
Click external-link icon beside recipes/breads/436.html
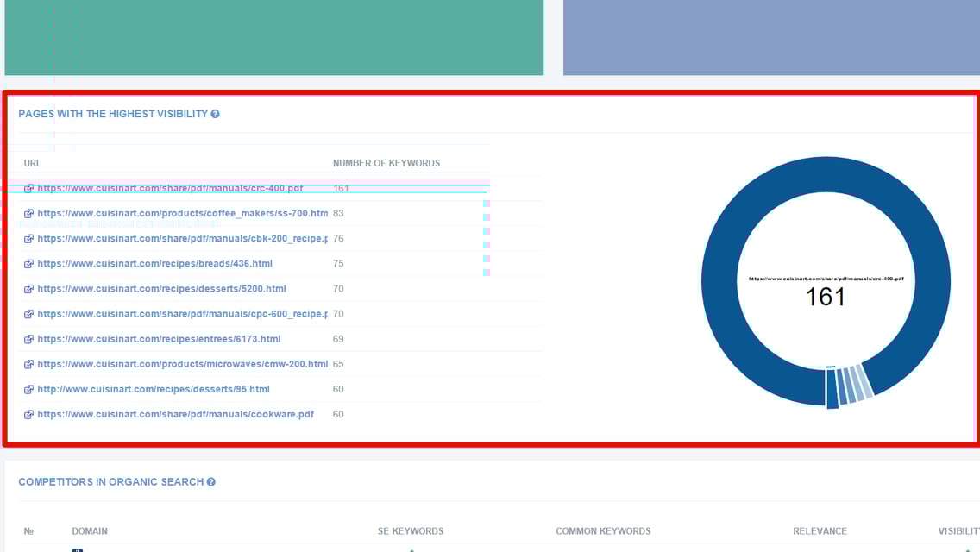pyautogui.click(x=28, y=263)
